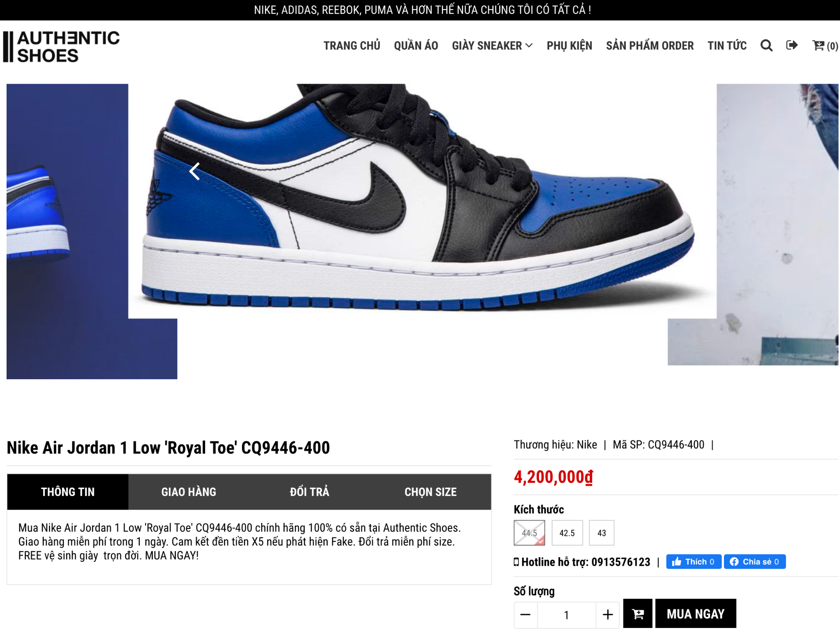Select size 43
Viewport: 840px width, 644px height.
(602, 533)
